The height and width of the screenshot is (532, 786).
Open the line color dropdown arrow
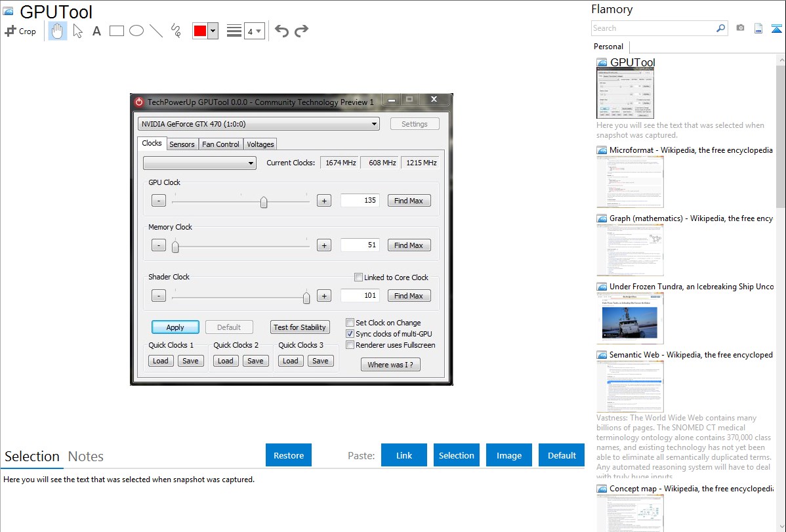click(213, 31)
